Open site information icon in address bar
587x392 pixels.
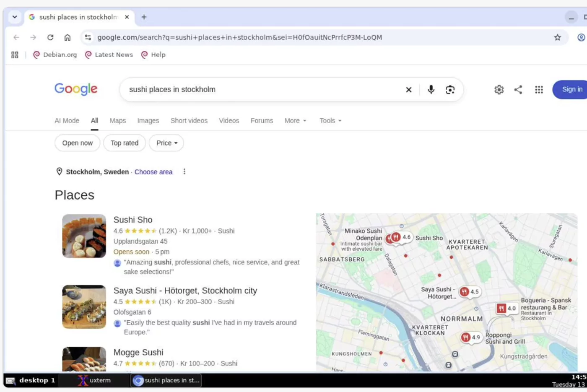(x=88, y=37)
